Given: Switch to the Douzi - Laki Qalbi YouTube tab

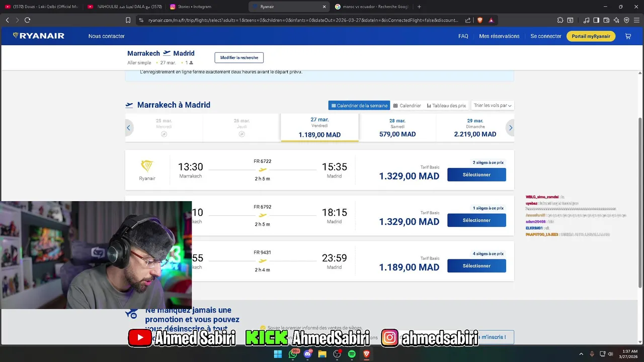Looking at the screenshot, I should click(42, 7).
